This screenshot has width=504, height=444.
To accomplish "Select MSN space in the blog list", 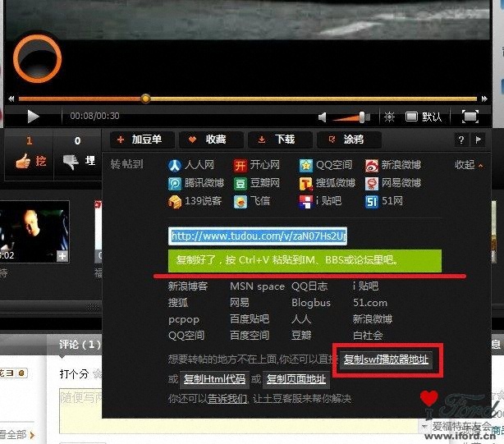I will coord(257,286).
